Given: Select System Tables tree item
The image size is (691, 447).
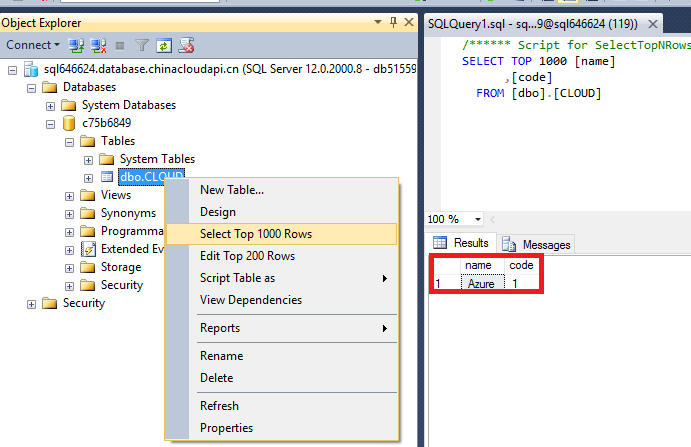Looking at the screenshot, I should click(157, 159).
